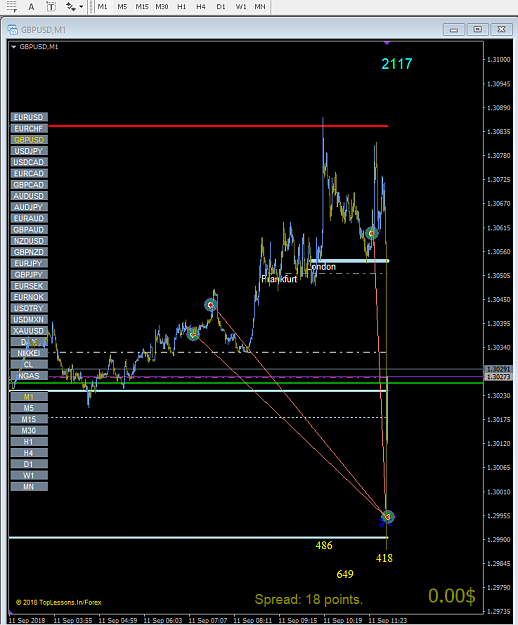The width and height of the screenshot is (518, 625).
Task: Click the purple chart shift triangle at top
Action: tap(387, 43)
